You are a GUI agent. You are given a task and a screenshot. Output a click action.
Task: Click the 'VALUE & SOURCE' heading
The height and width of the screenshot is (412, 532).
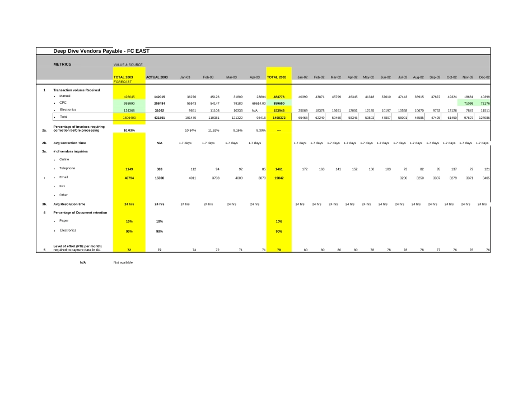coord(128,64)
